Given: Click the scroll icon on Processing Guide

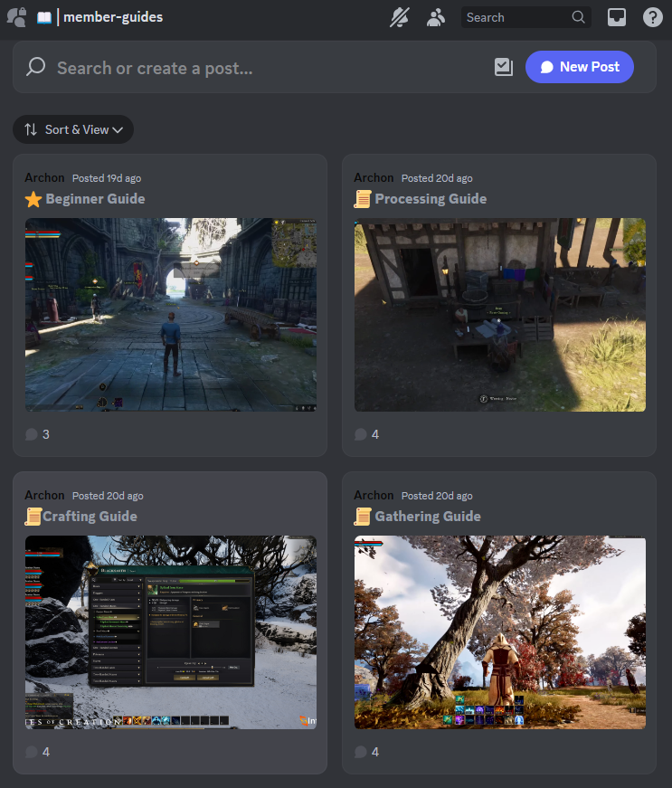Looking at the screenshot, I should [363, 199].
